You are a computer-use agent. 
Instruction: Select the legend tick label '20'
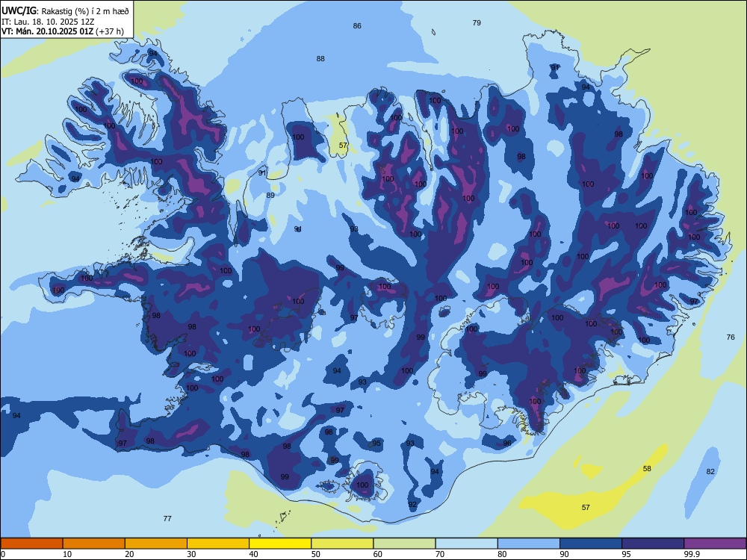point(129,554)
